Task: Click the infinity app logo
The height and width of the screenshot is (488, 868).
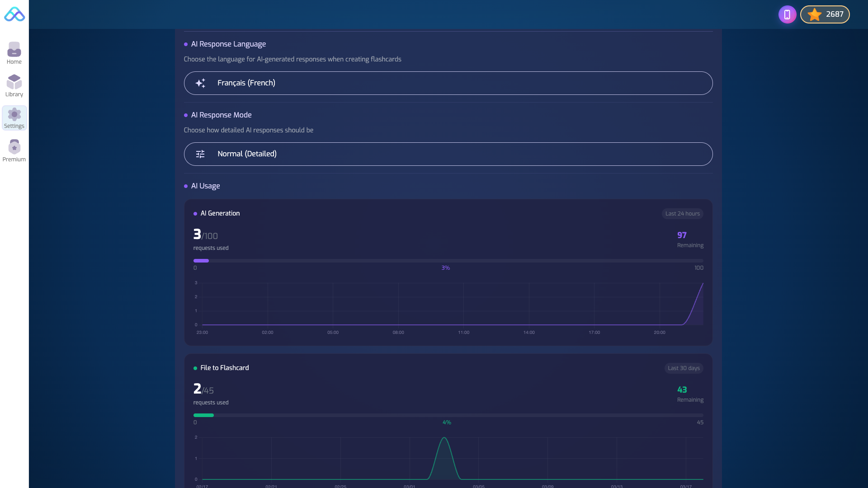Action: [x=14, y=14]
